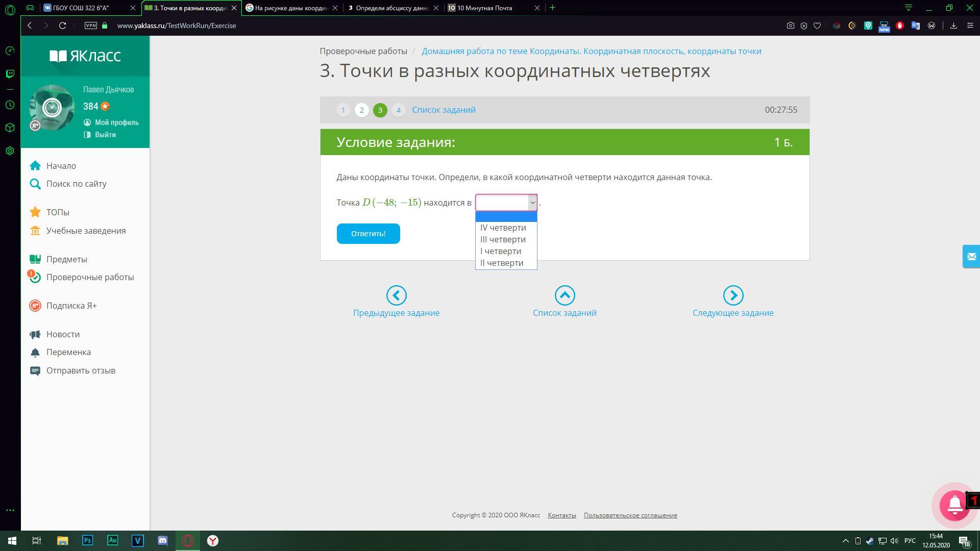Click the next task arrow icon
The image size is (980, 551).
[x=733, y=295]
